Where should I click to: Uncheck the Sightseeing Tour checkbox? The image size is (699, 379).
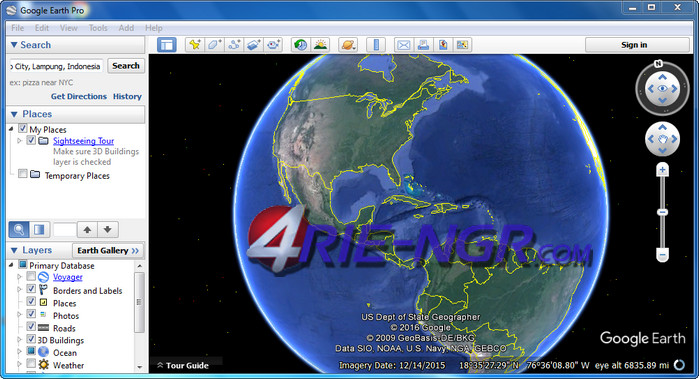(x=31, y=140)
